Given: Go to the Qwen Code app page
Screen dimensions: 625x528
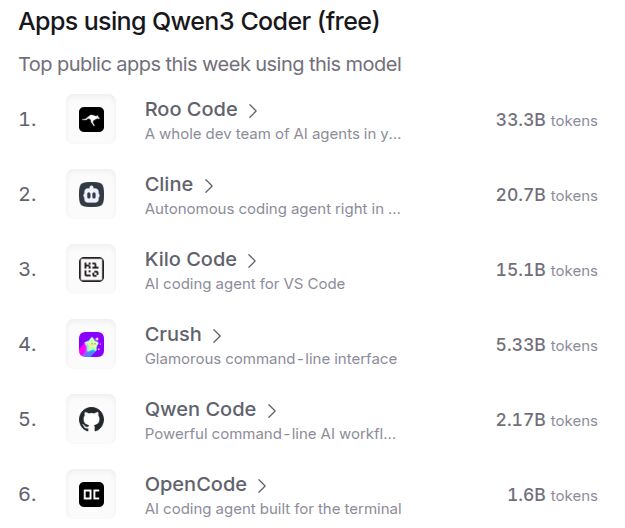Looking at the screenshot, I should coord(200,409).
